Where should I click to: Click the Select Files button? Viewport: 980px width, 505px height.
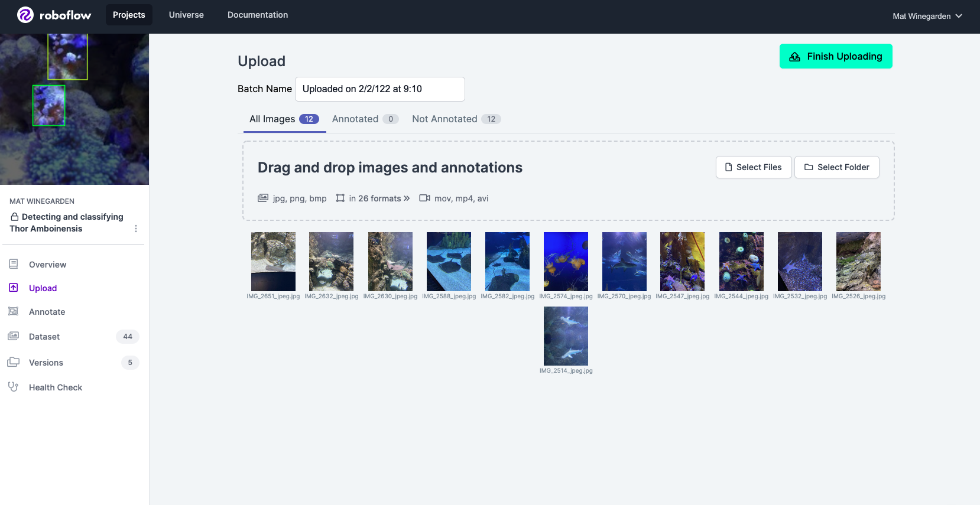coord(753,167)
